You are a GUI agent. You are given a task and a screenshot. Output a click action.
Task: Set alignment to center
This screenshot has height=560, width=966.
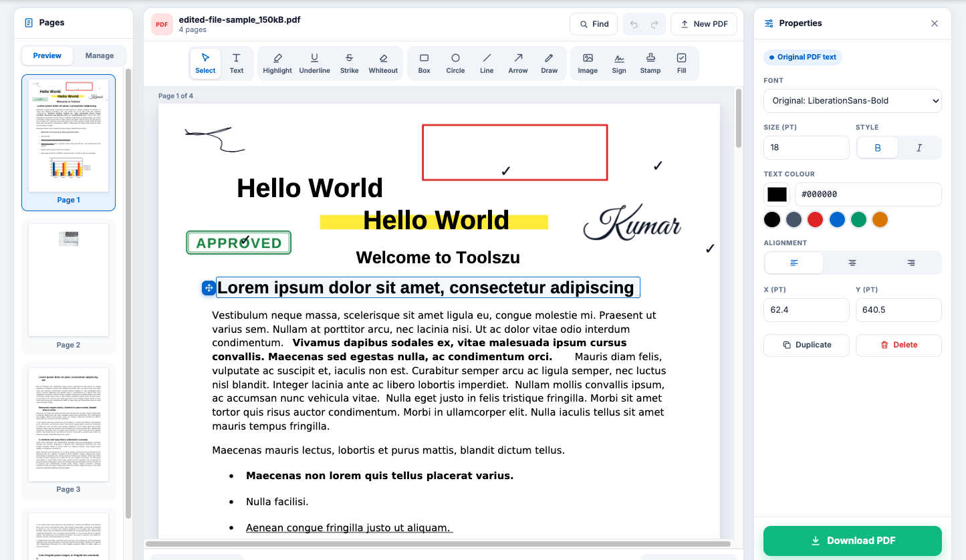point(852,263)
